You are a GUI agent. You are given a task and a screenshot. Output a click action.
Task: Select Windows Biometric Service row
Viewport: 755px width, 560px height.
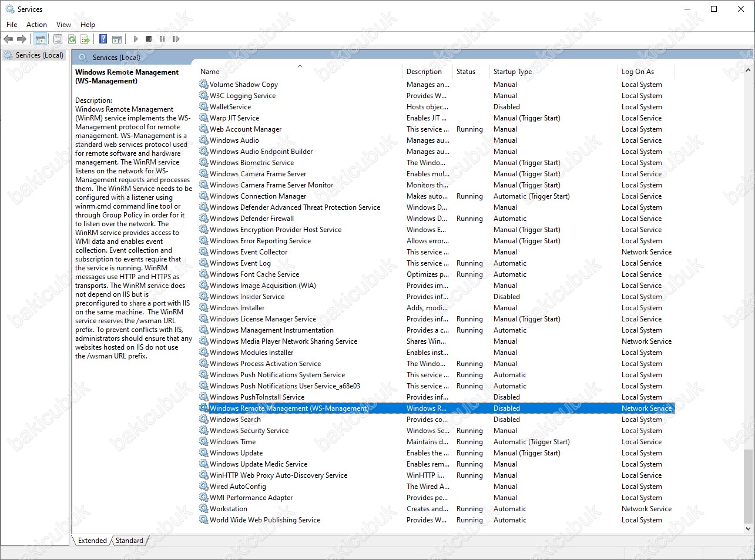(437, 162)
